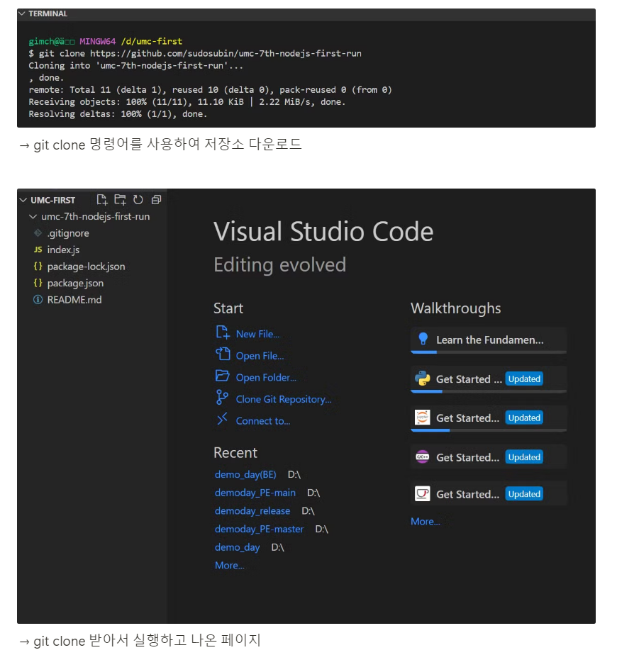
Task: Click the git clone command line in terminal
Action: tap(195, 54)
